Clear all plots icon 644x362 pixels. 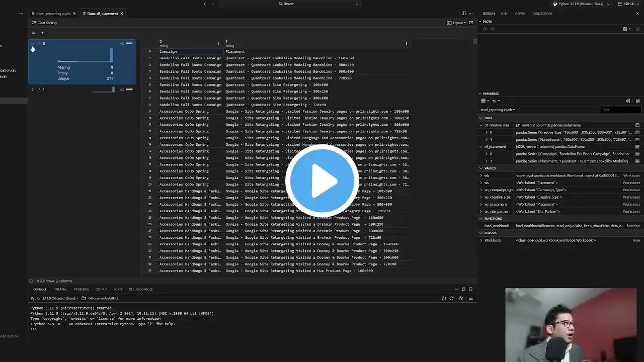tap(638, 29)
